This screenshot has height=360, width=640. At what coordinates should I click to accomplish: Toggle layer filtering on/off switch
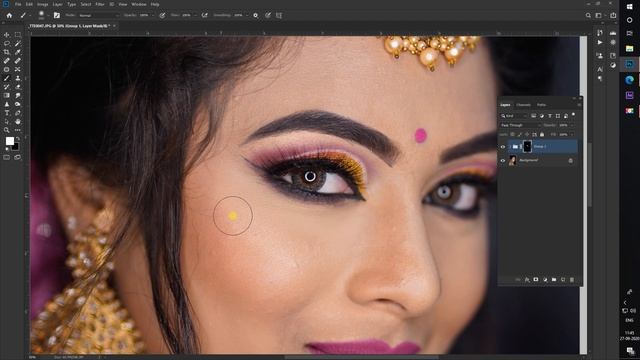pos(573,114)
